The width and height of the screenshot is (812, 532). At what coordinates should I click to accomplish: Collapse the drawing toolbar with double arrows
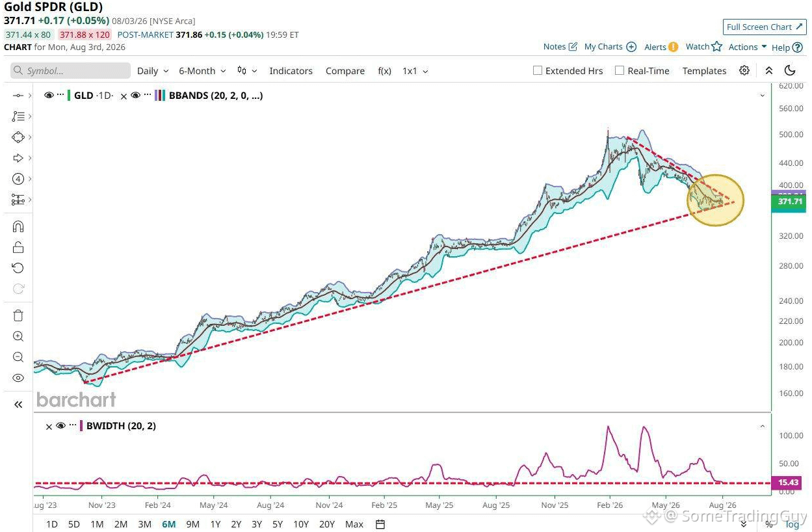coord(18,405)
